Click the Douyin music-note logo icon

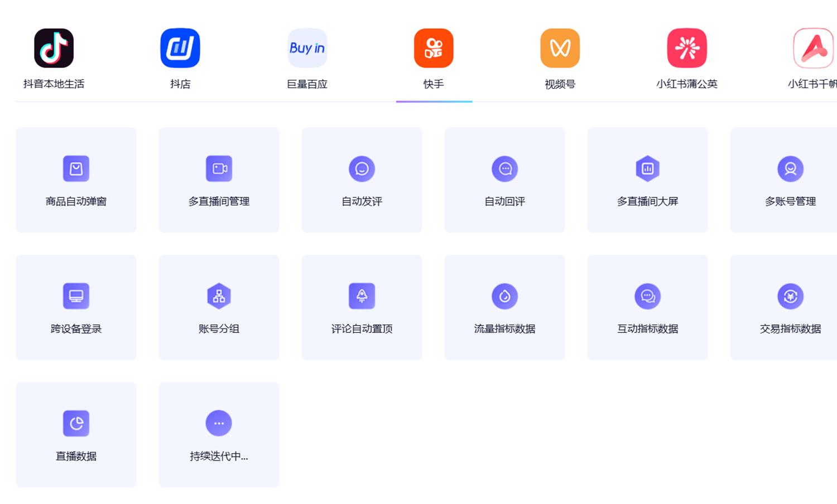coord(54,48)
